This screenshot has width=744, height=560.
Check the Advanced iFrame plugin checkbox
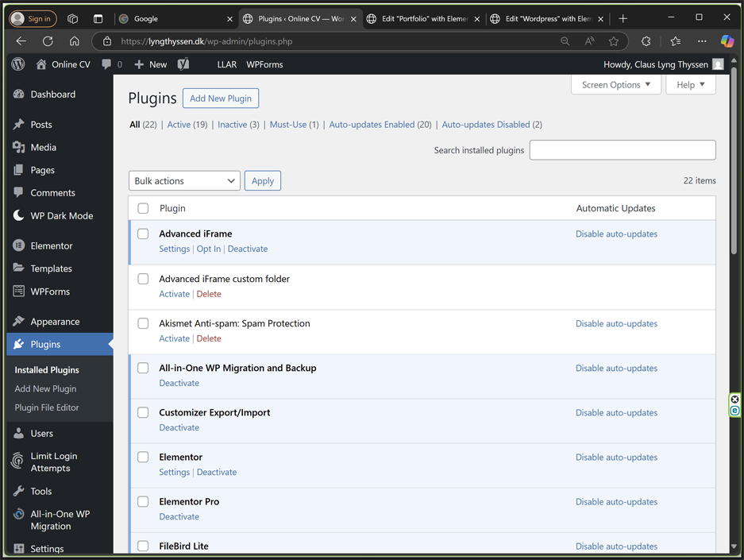click(x=143, y=234)
